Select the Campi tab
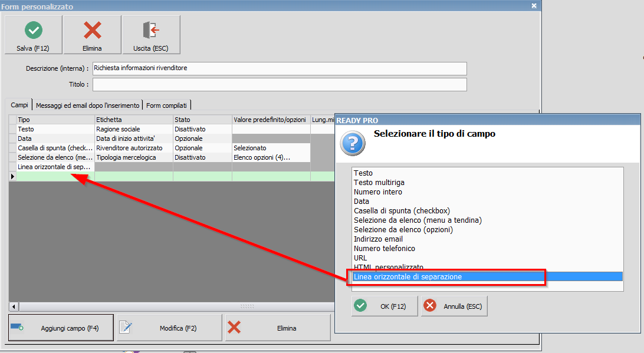Screen dimensions: 644x353 click(x=19, y=105)
